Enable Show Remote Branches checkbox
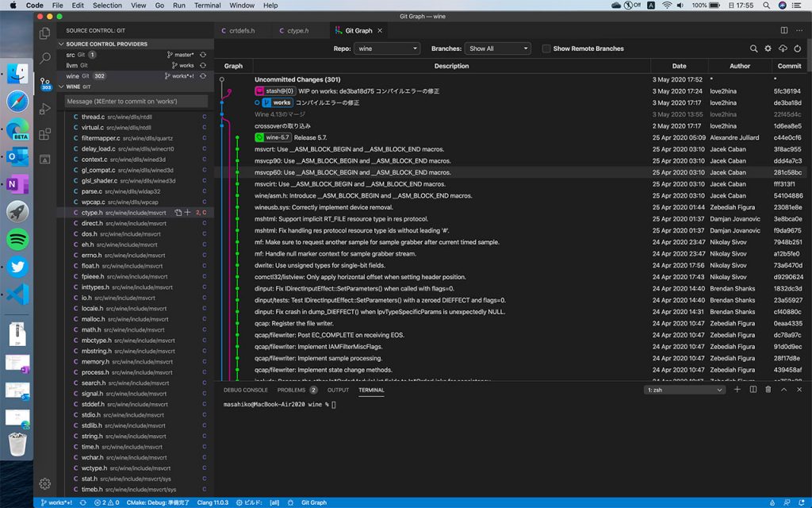The image size is (812, 508). [x=546, y=48]
